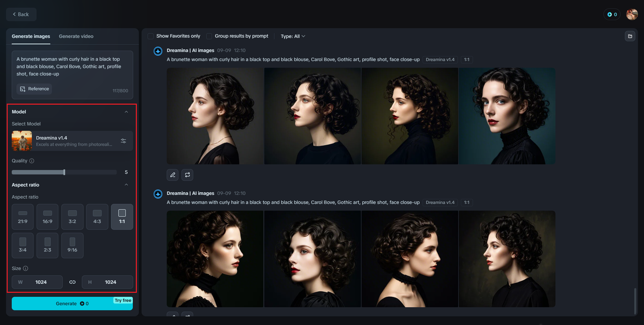Click Dreamina logo icon of second result
This screenshot has width=644, height=325.
158,194
